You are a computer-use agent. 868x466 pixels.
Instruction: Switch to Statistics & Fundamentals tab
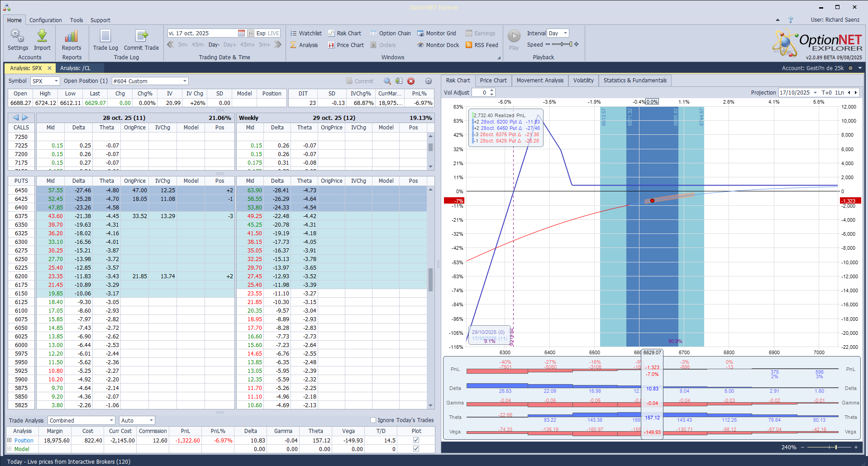[635, 81]
